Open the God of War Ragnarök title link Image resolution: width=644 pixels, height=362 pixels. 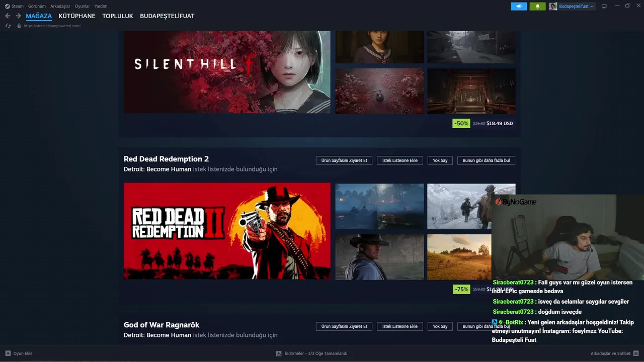(162, 325)
